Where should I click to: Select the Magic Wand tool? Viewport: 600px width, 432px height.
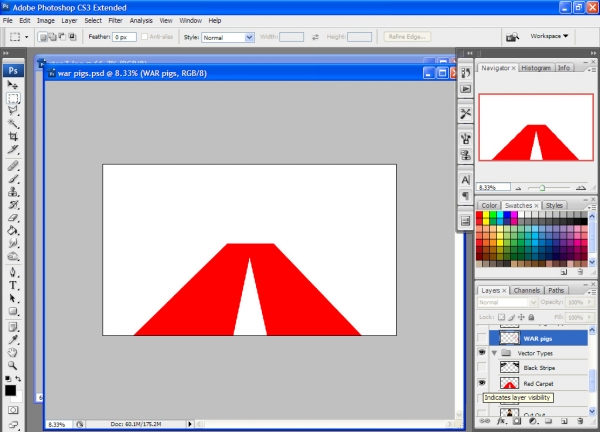pos(13,124)
